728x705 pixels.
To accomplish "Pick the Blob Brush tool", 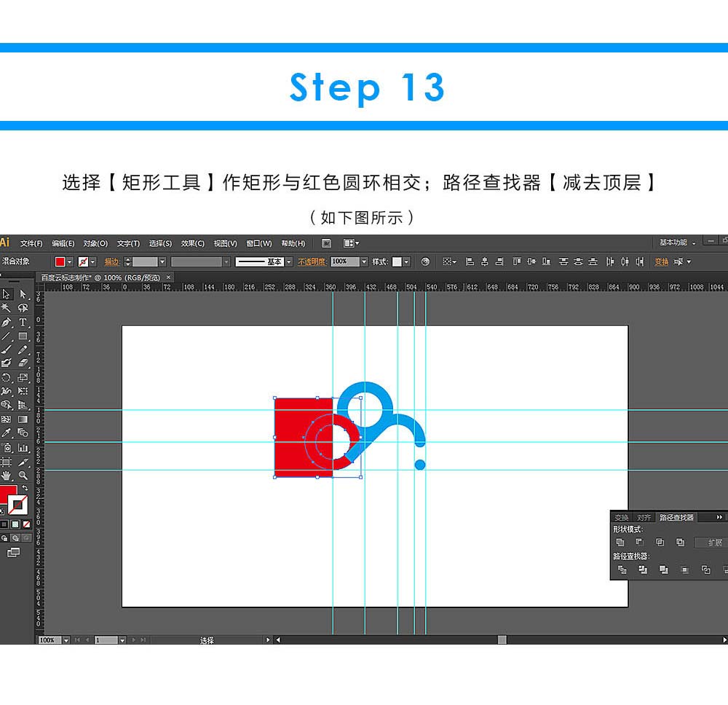I will [6, 363].
